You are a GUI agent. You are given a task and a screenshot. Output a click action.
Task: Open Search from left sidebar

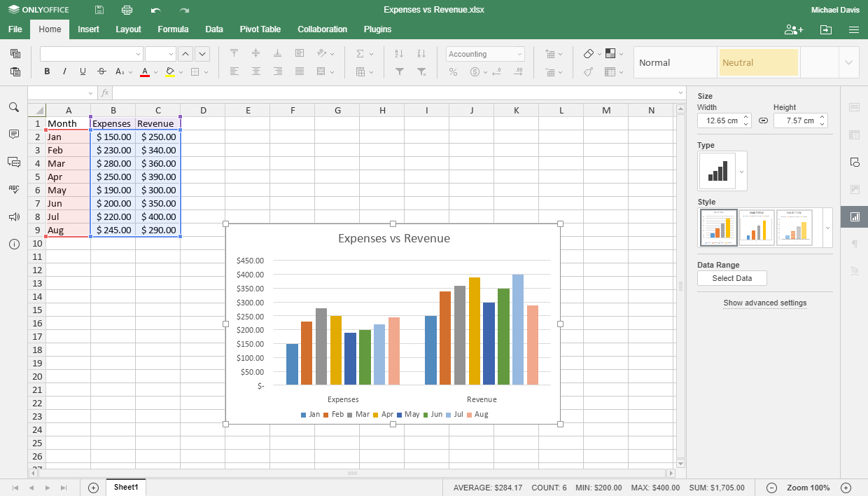click(x=14, y=107)
